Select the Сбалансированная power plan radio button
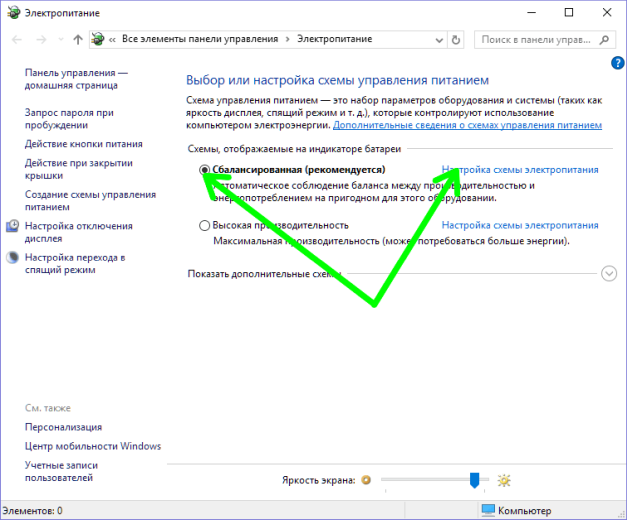The width and height of the screenshot is (627, 520). (x=204, y=170)
